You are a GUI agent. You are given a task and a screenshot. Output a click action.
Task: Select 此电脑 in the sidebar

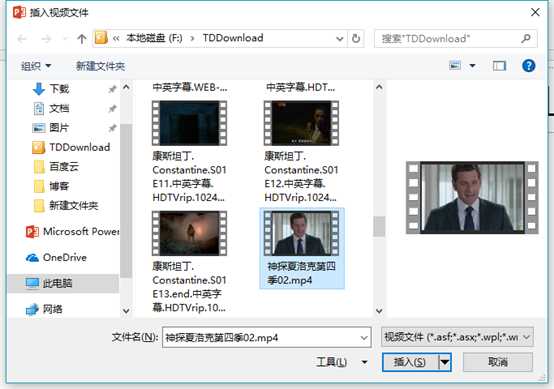(64, 283)
